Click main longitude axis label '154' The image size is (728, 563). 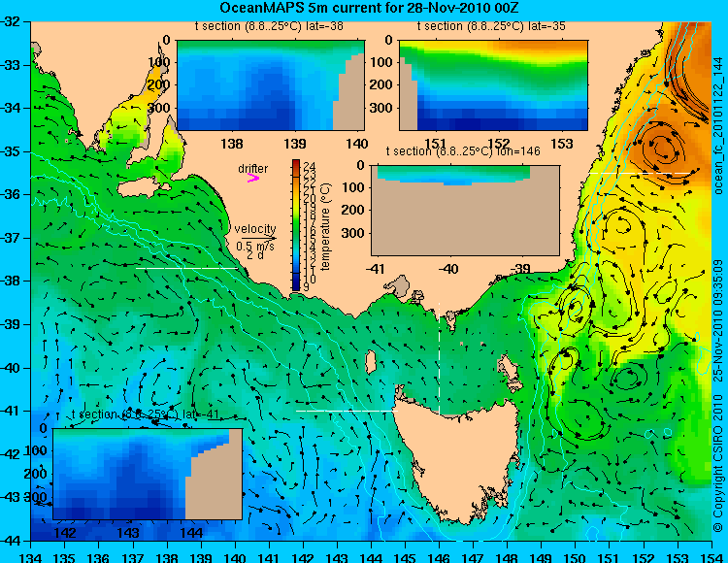[711, 557]
